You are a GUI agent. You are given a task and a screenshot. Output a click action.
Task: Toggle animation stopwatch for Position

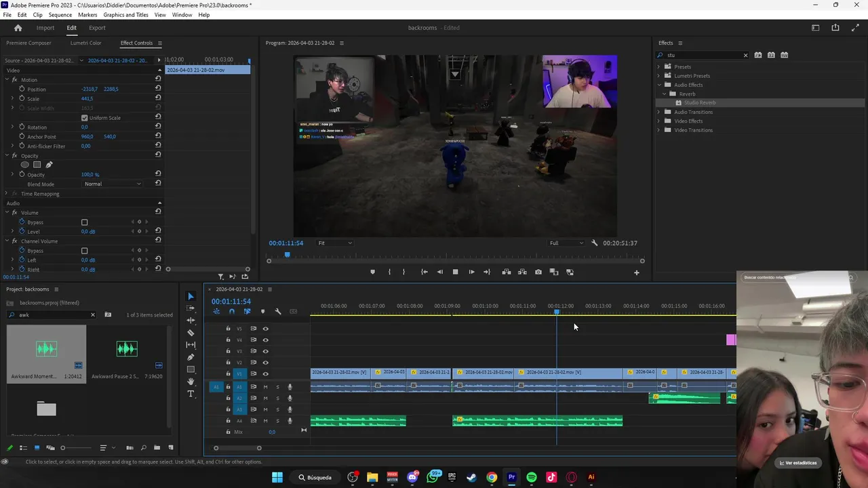tap(22, 89)
